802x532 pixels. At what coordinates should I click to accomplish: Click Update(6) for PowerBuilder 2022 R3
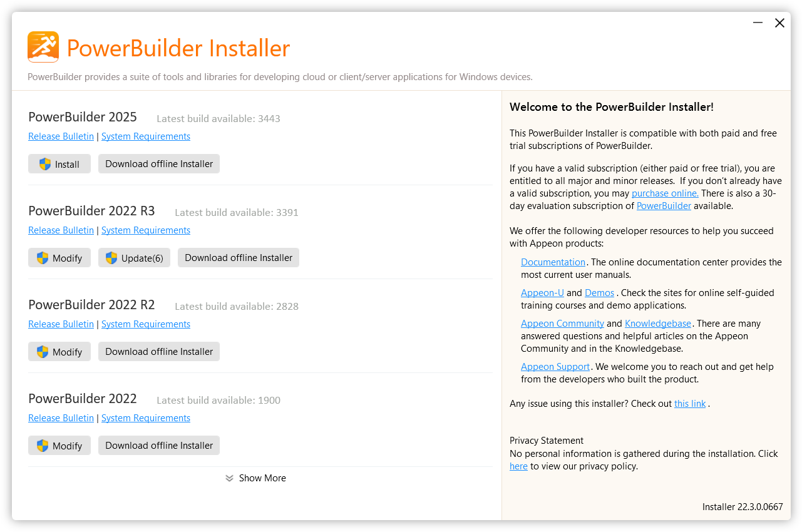pos(134,258)
